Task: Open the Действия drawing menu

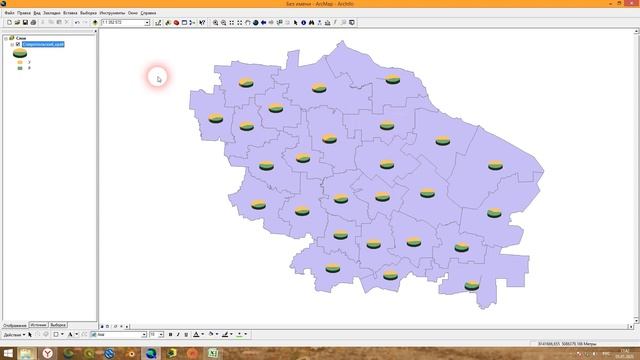Action: tap(14, 335)
